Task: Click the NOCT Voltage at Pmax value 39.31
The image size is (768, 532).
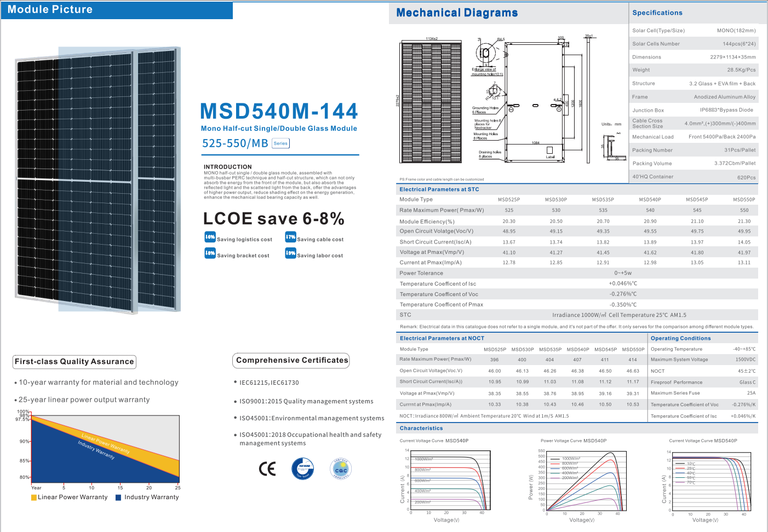Action: 633,394
